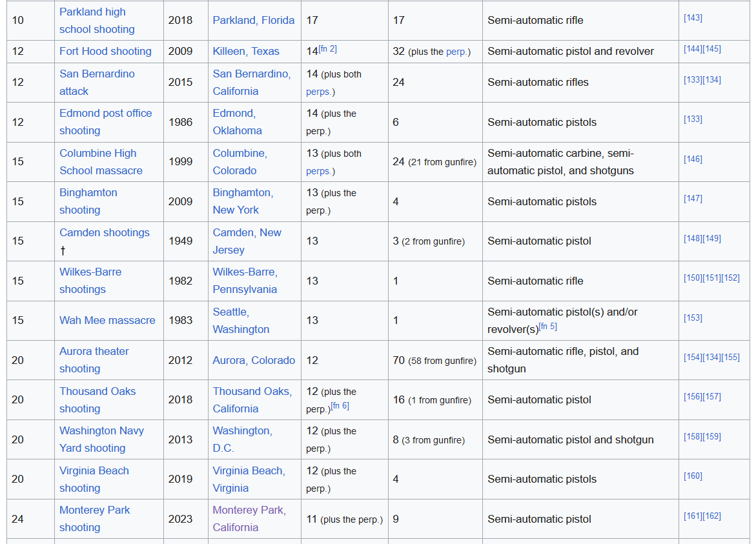The height and width of the screenshot is (544, 756).
Task: Open citation [149] in the Camden row
Action: (x=711, y=239)
